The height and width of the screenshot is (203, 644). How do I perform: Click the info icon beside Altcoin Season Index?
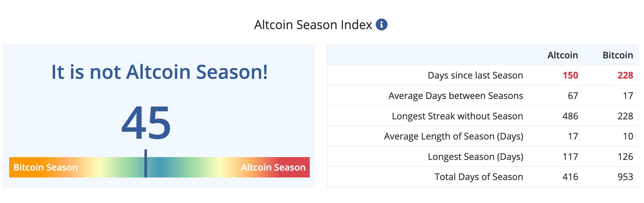381,24
